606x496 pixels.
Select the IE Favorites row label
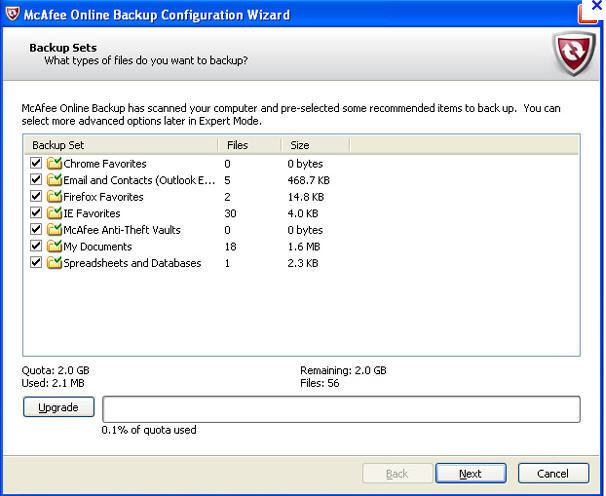tap(92, 213)
